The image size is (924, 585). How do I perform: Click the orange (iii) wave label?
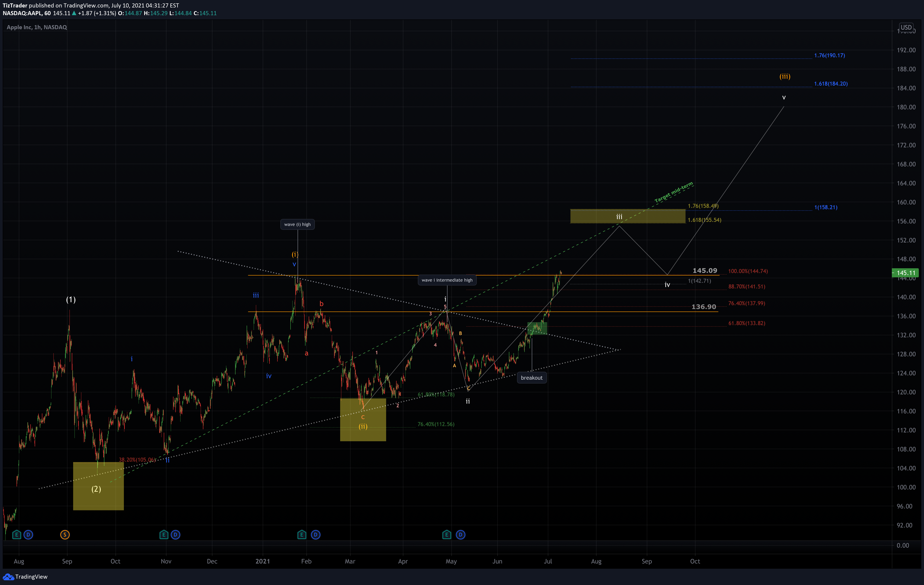click(785, 76)
